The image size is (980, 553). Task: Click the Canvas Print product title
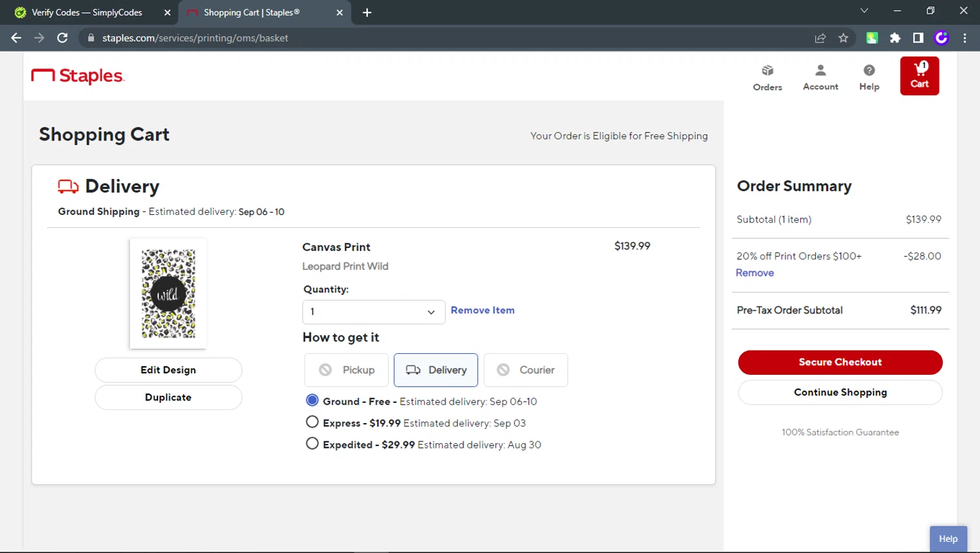click(336, 247)
